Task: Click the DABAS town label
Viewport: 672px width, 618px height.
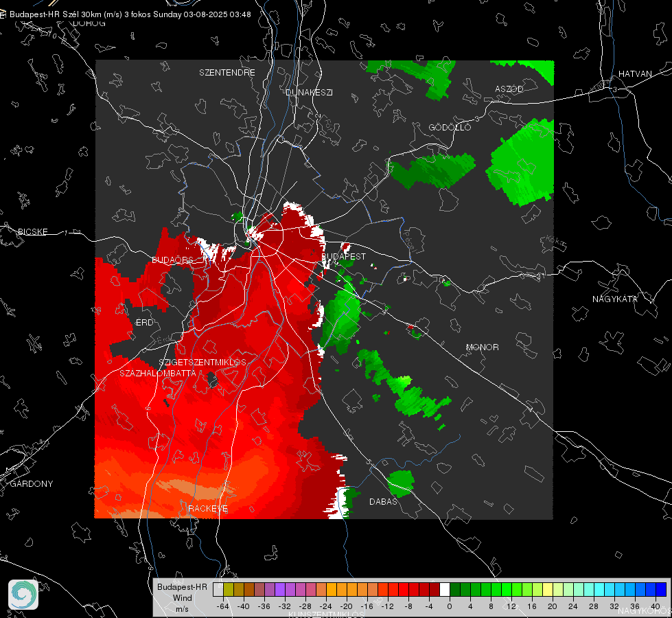Action: coord(384,502)
